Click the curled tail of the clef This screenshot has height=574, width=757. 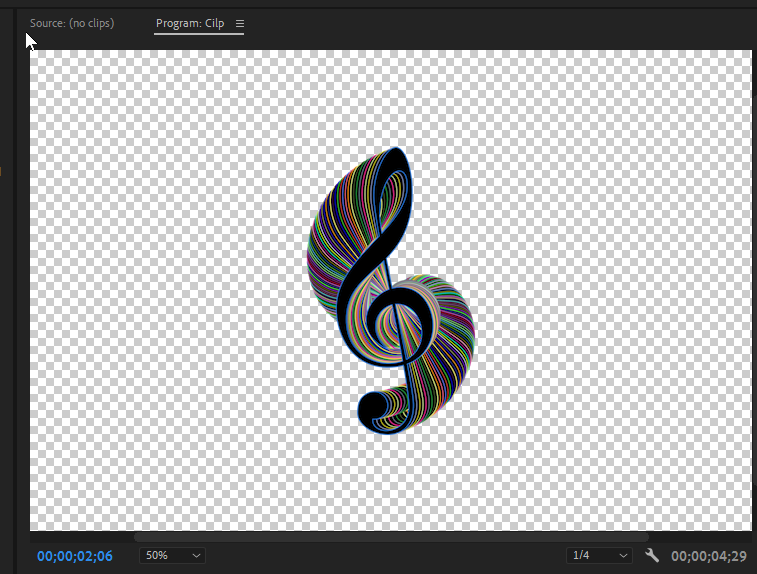(x=370, y=410)
